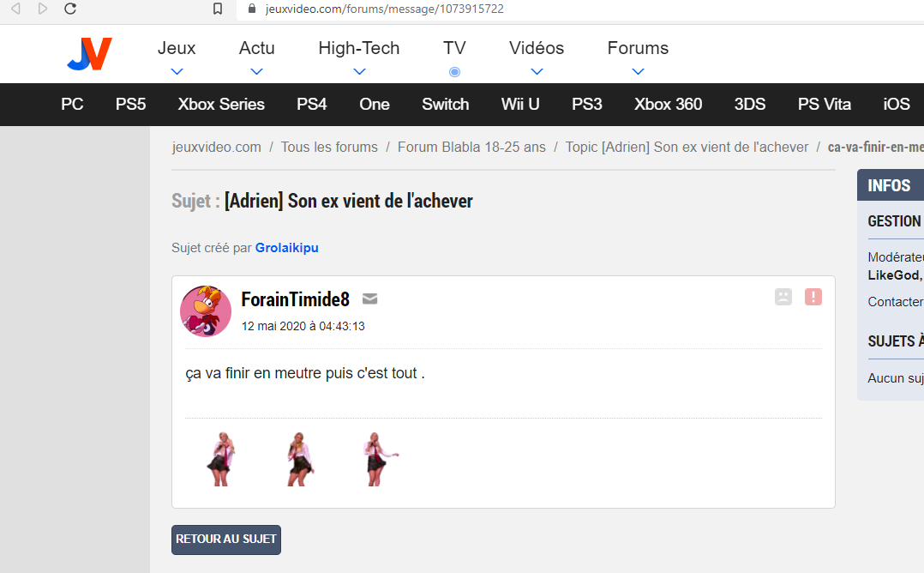Click the post date 12 mai 2020 link
The image size is (924, 573).
click(x=303, y=326)
